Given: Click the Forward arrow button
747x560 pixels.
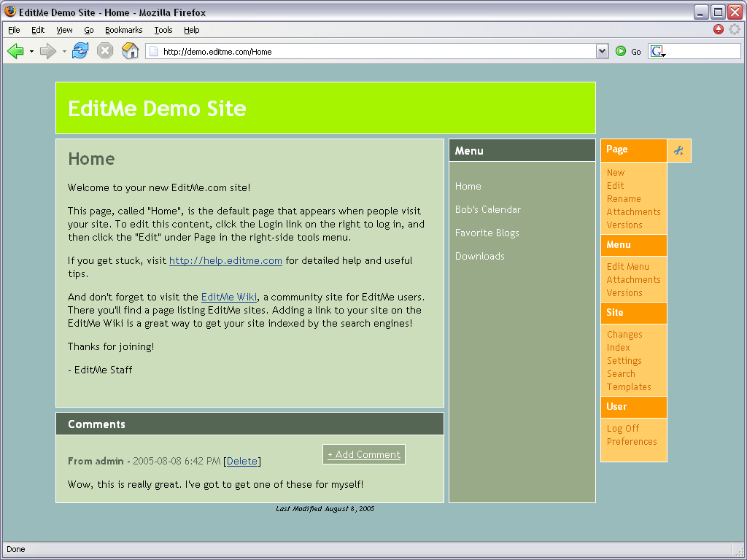Looking at the screenshot, I should pos(47,51).
